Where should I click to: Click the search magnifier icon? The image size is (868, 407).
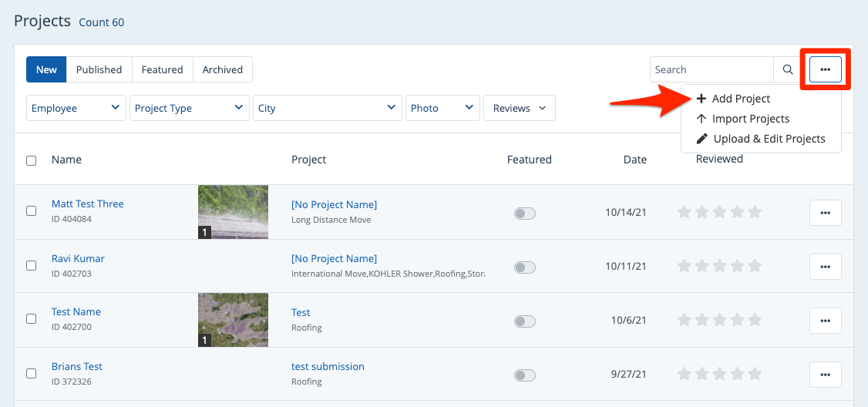[787, 69]
